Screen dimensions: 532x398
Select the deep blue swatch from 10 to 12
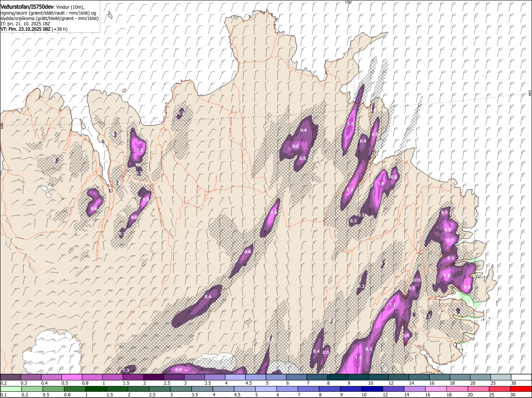[372, 389]
